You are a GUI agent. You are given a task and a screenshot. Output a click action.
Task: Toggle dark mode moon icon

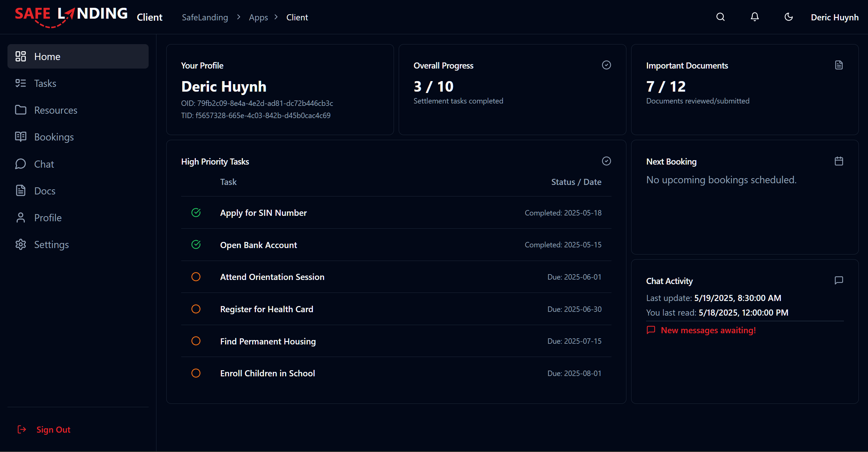(x=789, y=17)
